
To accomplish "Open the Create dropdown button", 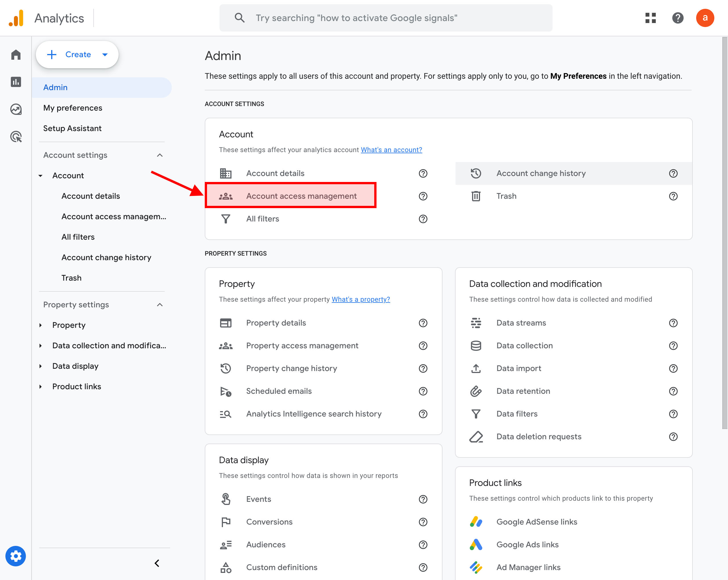I will (77, 54).
